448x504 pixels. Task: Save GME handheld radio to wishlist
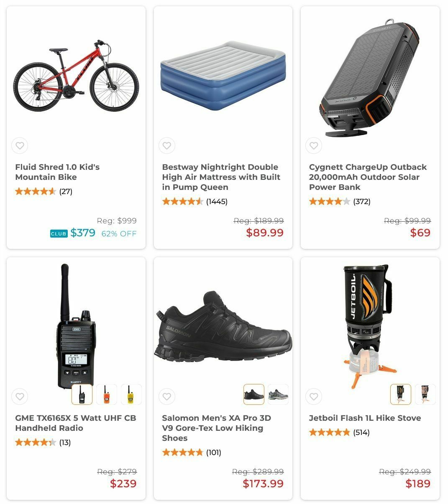20,396
